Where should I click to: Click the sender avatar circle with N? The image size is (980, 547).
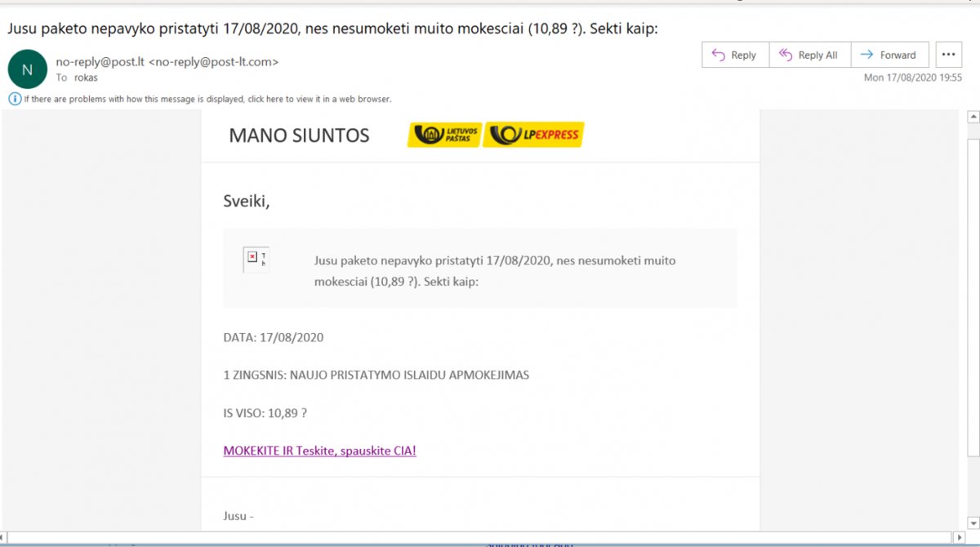click(27, 69)
